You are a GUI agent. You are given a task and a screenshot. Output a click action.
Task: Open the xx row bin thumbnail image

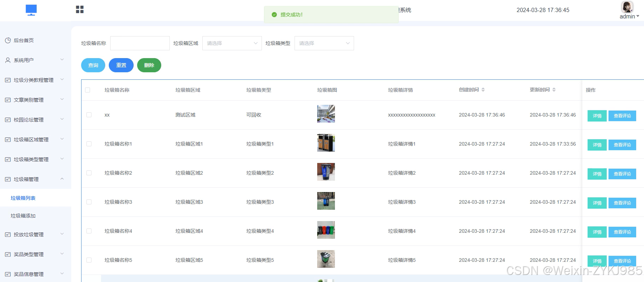click(326, 114)
